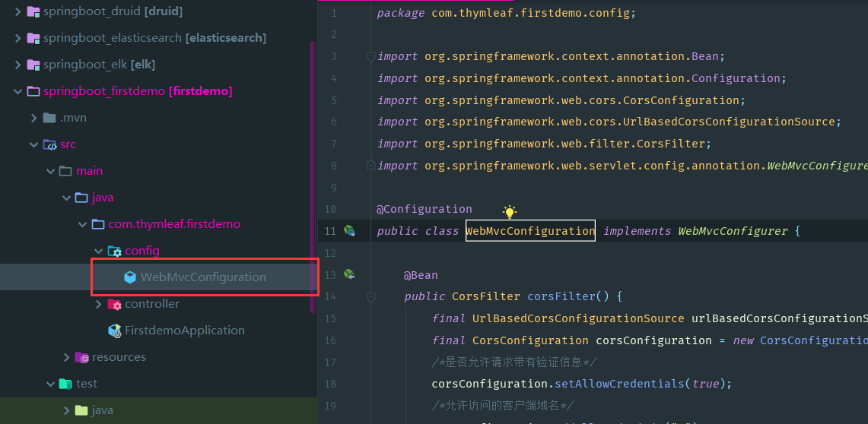Expand the springboot_elasticsearch module
The image size is (868, 424).
(17, 38)
